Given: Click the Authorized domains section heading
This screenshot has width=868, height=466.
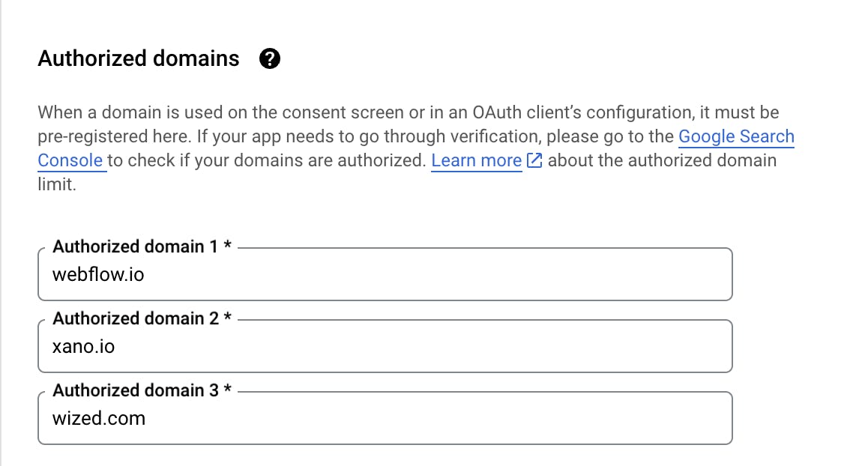Looking at the screenshot, I should tap(139, 58).
